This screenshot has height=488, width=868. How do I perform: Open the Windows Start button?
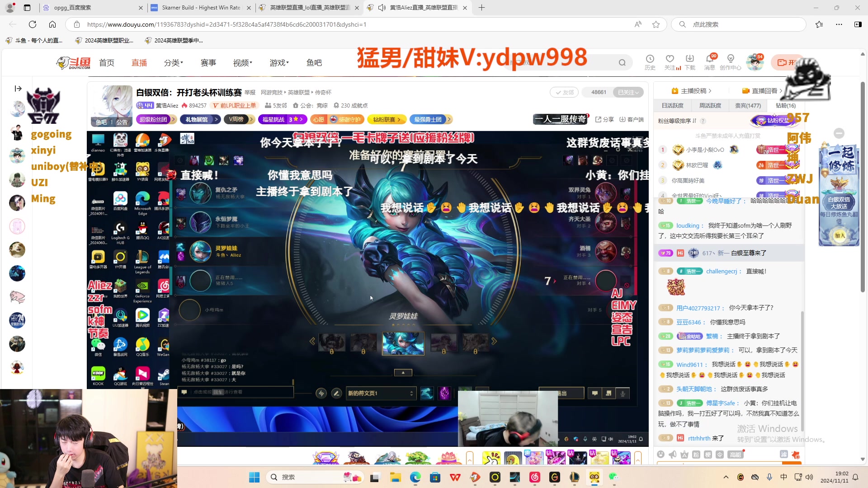[255, 477]
